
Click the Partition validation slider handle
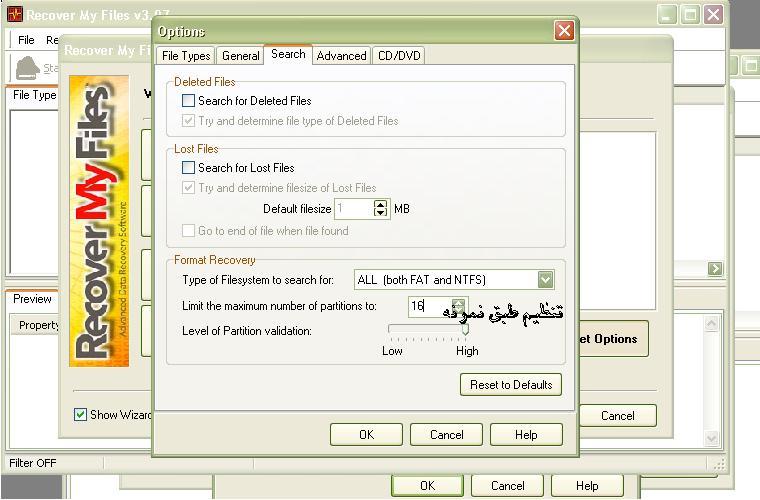pos(465,330)
